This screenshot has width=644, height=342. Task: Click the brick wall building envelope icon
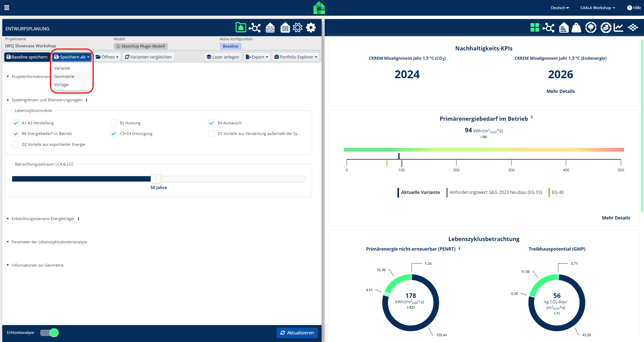pos(270,28)
